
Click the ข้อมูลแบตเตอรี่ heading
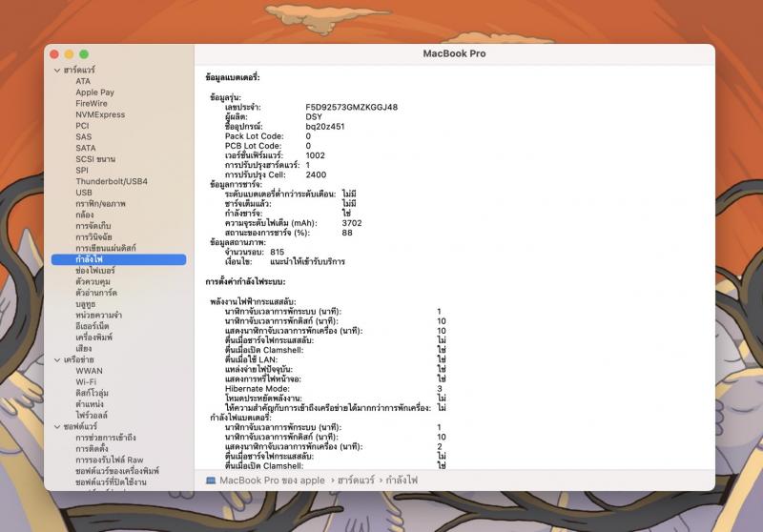(x=233, y=77)
